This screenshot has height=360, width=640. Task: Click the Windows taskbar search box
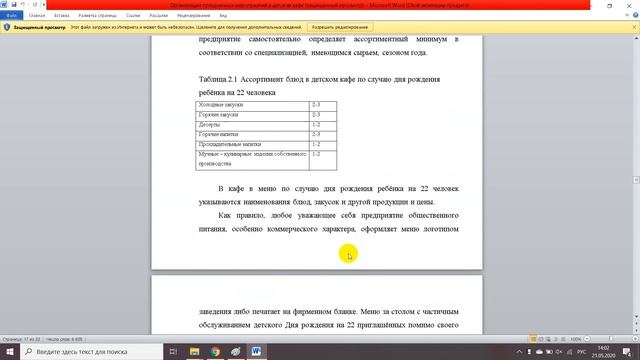point(91,351)
